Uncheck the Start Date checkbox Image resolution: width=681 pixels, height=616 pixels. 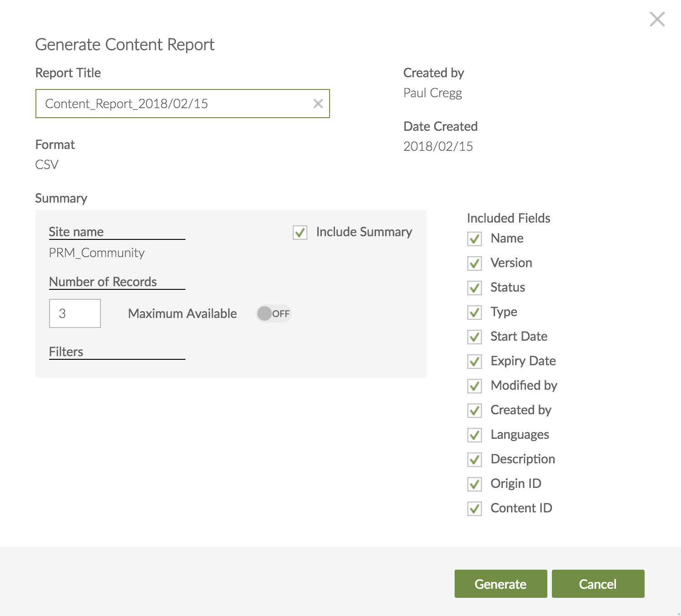click(475, 337)
